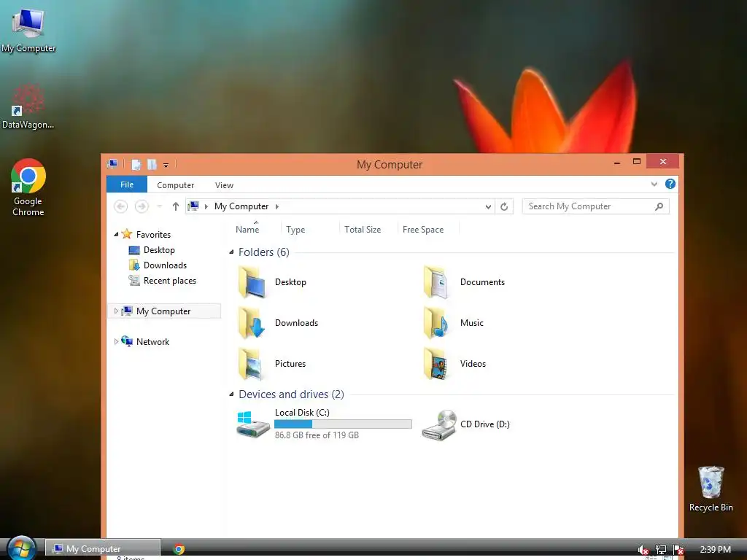Expand My Computer in the navigation pane
This screenshot has height=560, width=747.
pos(116,311)
